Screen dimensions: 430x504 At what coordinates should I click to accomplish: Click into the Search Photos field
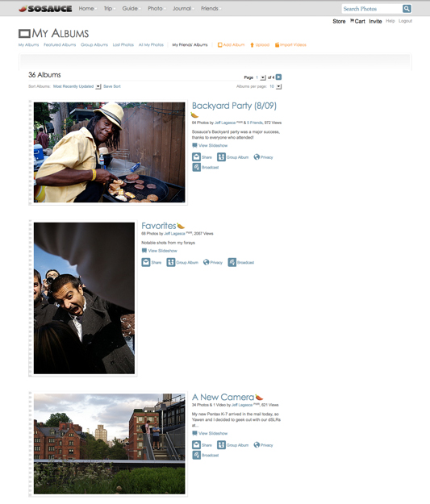coord(371,9)
